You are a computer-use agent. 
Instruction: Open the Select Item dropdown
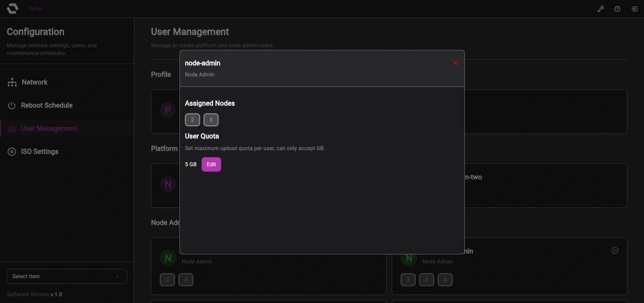(x=67, y=276)
